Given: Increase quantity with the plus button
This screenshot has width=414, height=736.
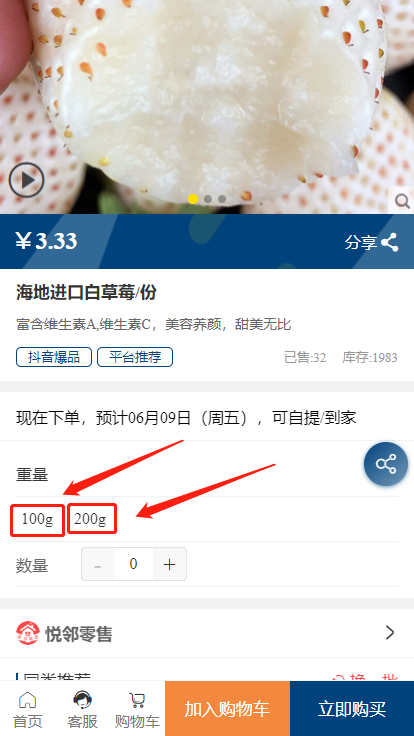Looking at the screenshot, I should (169, 564).
